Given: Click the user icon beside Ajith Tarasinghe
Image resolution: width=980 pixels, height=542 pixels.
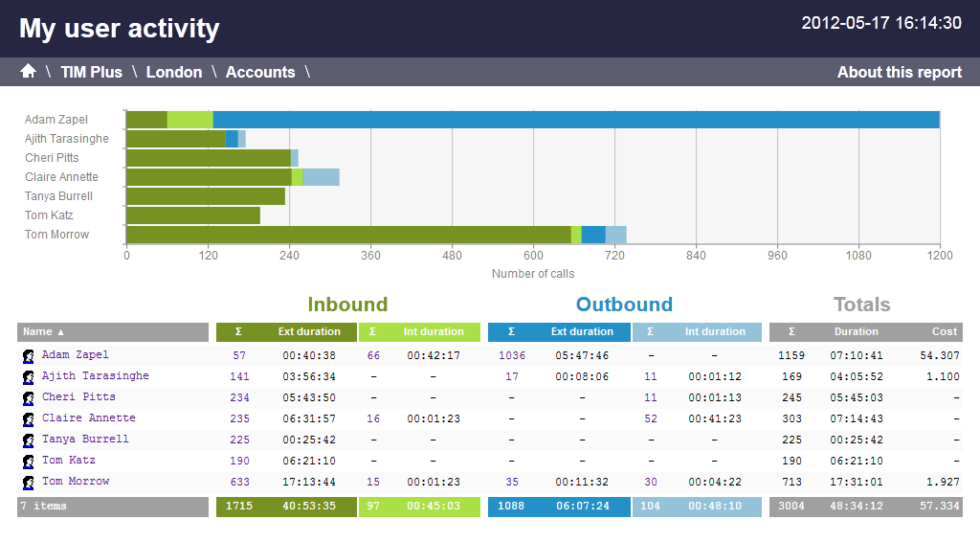Looking at the screenshot, I should (29, 376).
